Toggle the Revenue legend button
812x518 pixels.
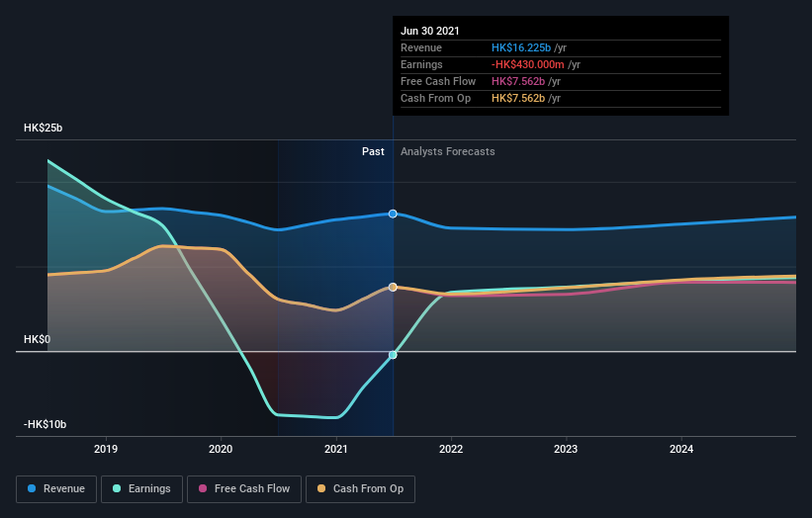click(56, 489)
